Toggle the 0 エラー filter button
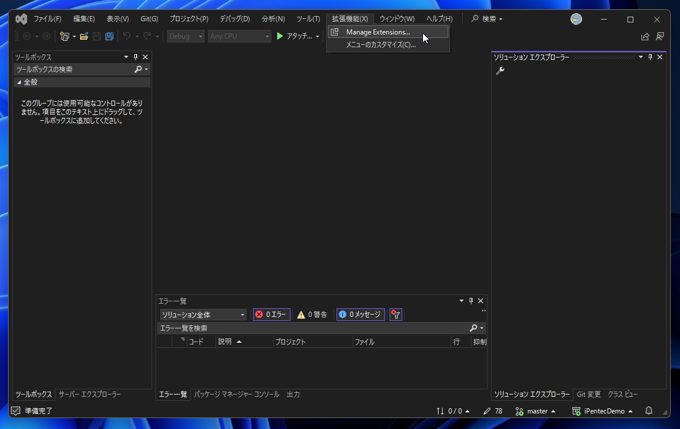The height and width of the screenshot is (429, 680). (271, 314)
